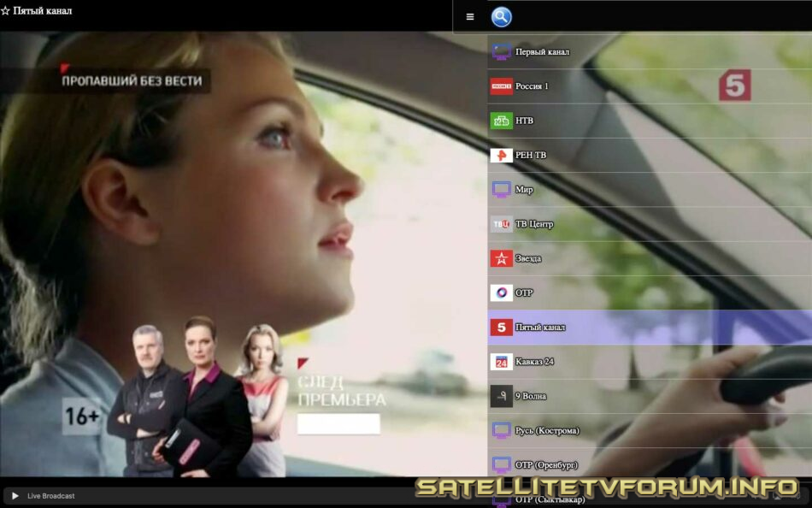The height and width of the screenshot is (508, 812).
Task: Select the channel name НТВ
Action: click(x=524, y=121)
